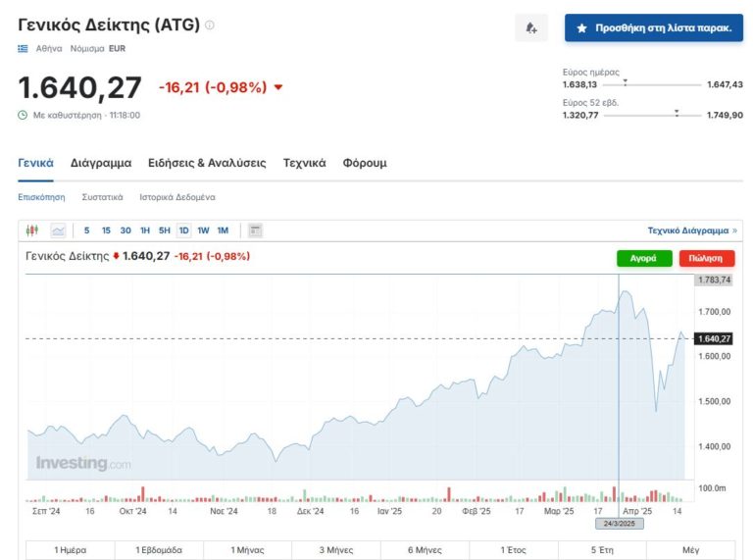Screen dimensions: 753x560
Task: Click the Investing.com logo watermark on chart
Action: (83, 464)
